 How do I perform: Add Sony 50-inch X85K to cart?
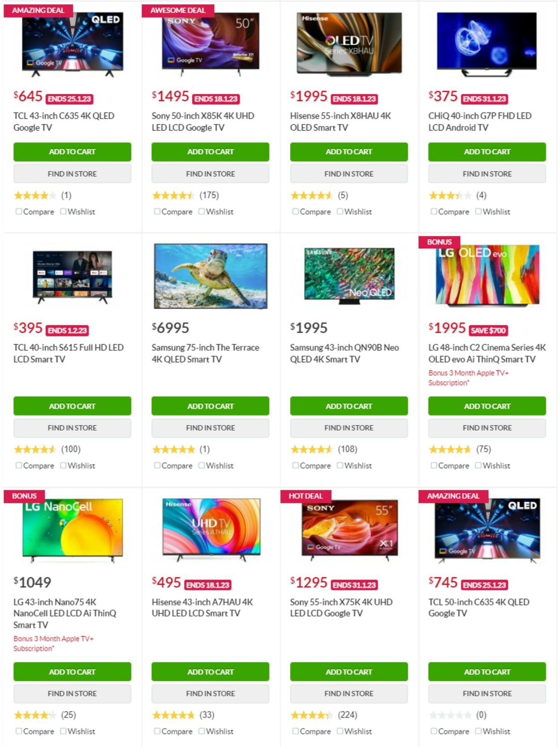[x=211, y=152]
